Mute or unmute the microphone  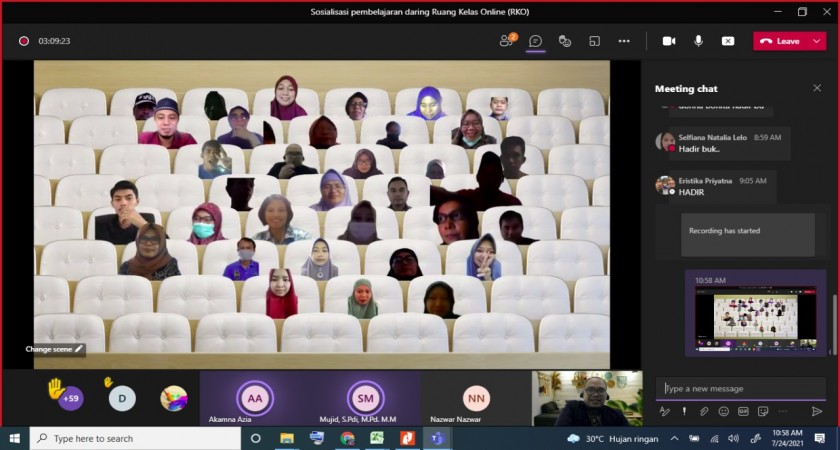698,41
